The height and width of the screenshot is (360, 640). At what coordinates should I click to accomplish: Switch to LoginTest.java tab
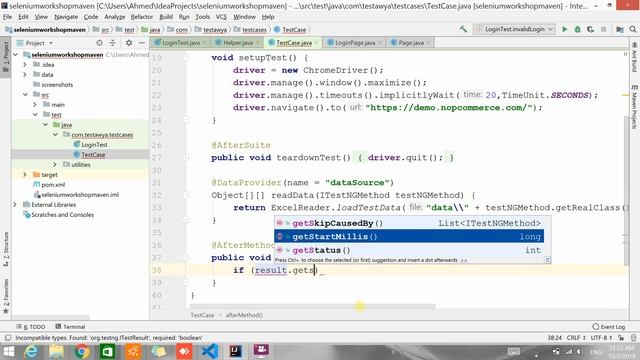(179, 42)
